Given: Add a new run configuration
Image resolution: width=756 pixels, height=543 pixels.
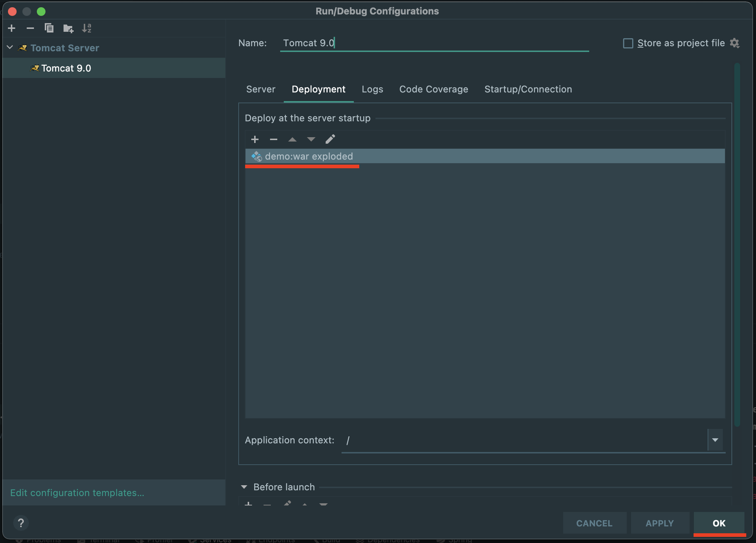Looking at the screenshot, I should tap(12, 28).
